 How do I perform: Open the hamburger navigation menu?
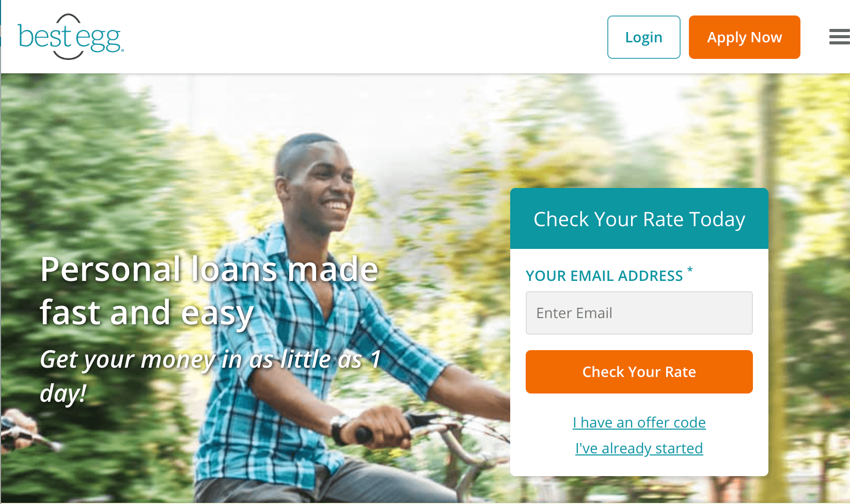[x=839, y=37]
